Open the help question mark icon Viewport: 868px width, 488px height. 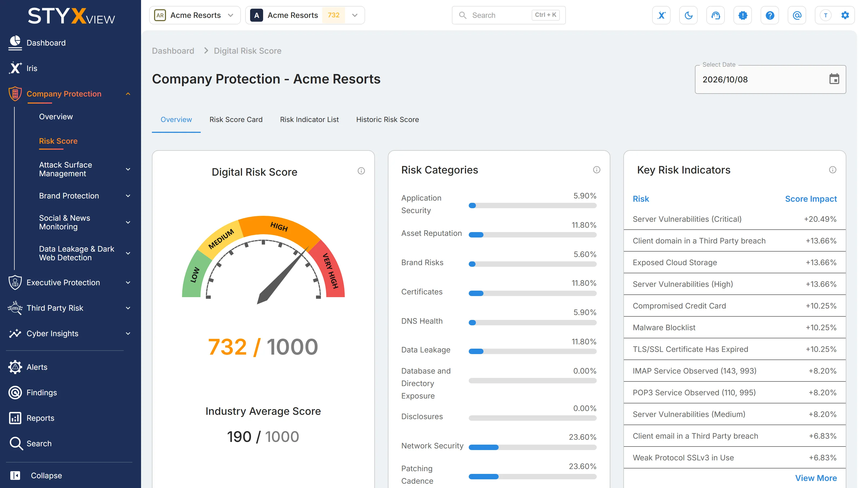[770, 15]
